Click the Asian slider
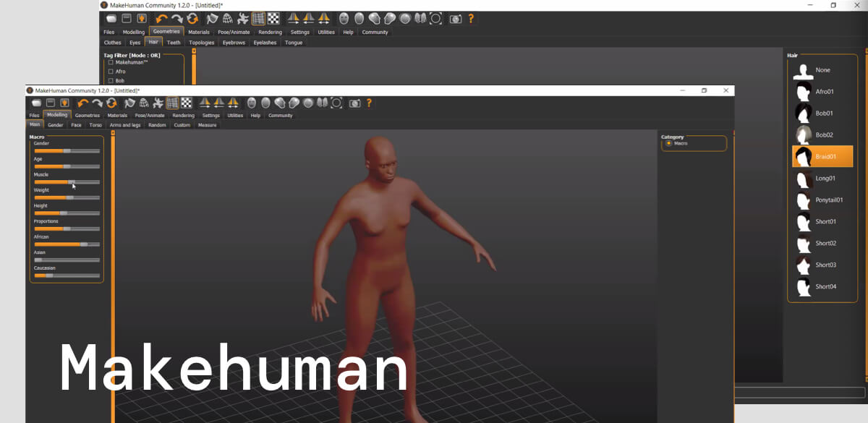This screenshot has width=868, height=423. [x=67, y=260]
